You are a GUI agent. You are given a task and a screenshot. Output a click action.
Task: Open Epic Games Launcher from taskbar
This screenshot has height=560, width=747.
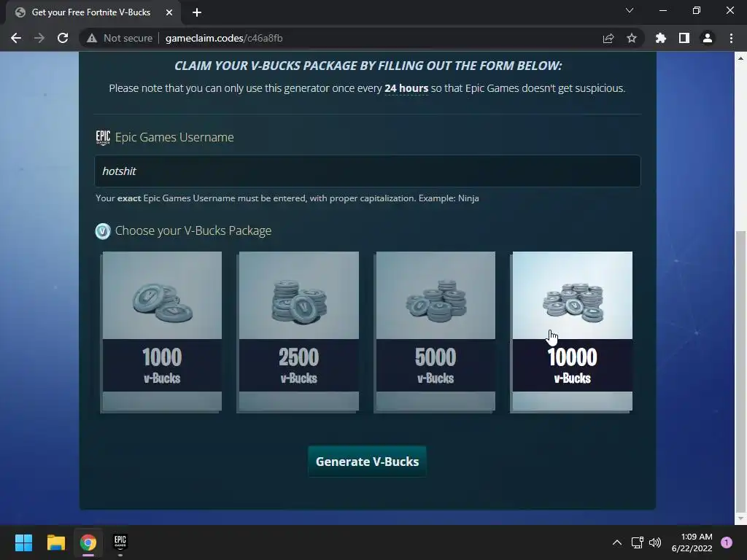(120, 542)
